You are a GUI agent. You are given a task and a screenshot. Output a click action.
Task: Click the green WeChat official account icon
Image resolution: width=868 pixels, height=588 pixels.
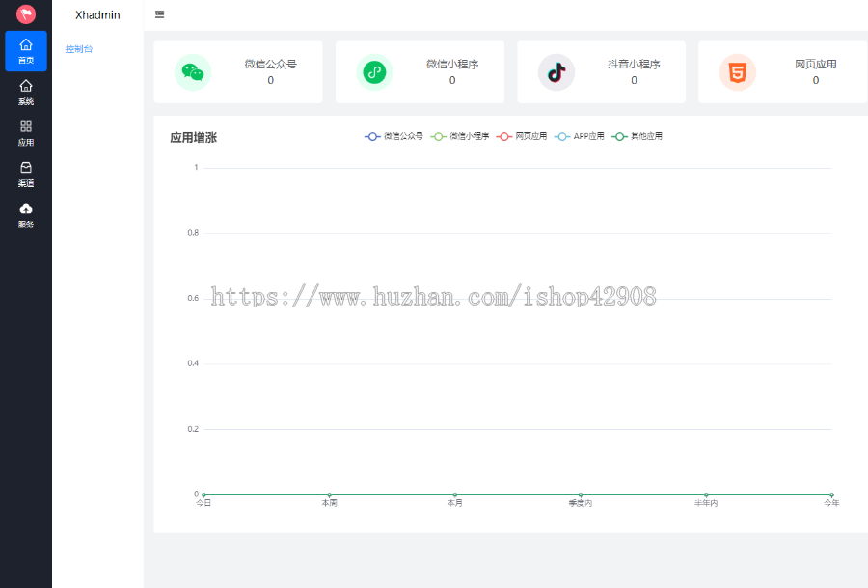(193, 72)
